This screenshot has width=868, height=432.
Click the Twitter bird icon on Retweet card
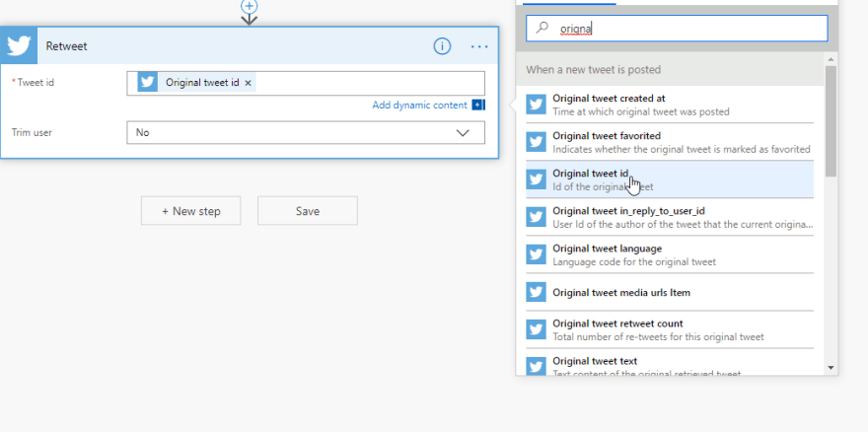19,46
